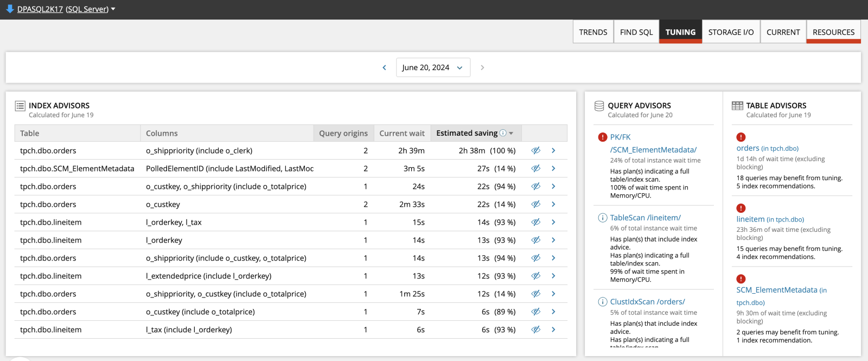This screenshot has width=868, height=361.
Task: Open the TableScan /lineitem/ query advisor
Action: 645,218
